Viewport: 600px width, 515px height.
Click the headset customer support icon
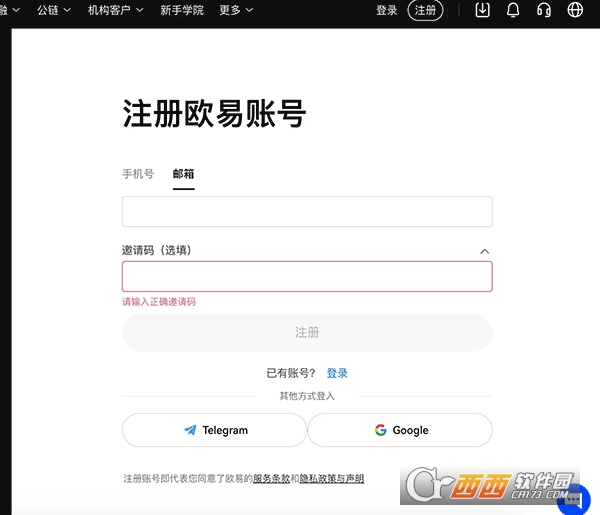[x=544, y=10]
